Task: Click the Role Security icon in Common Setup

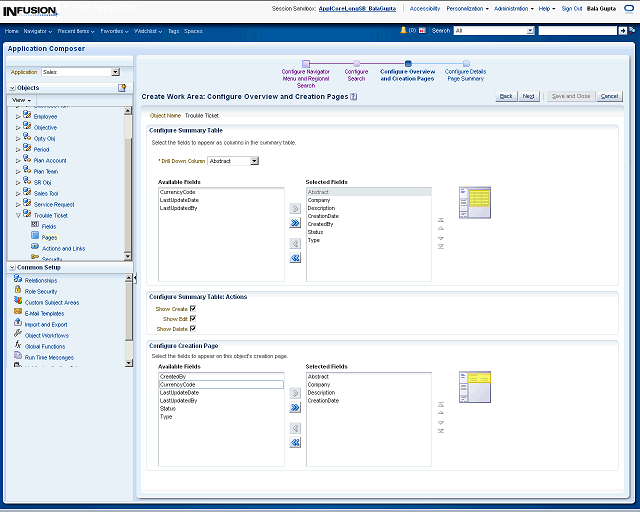Action: (x=18, y=291)
